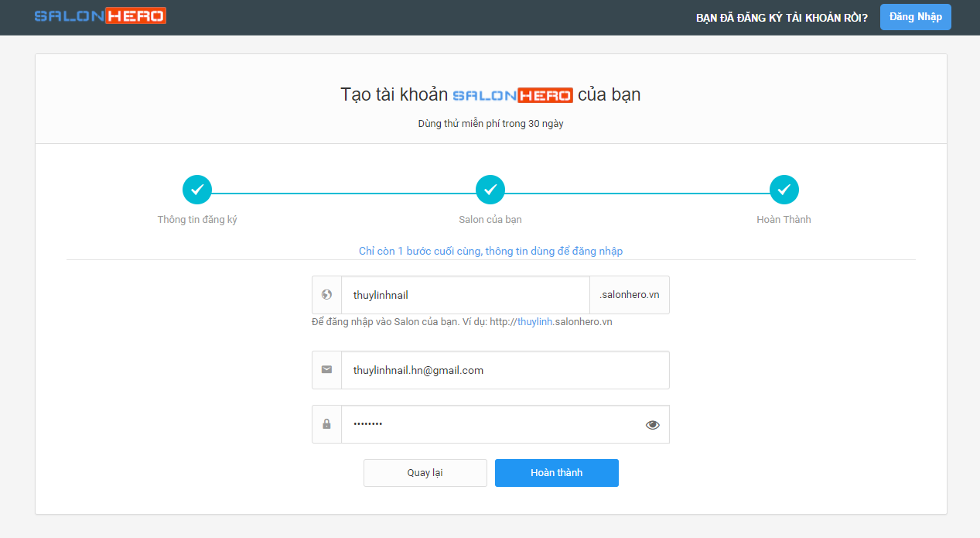This screenshot has width=980, height=538.
Task: Select the Thông tin đăng ký step circle
Action: click(x=197, y=190)
